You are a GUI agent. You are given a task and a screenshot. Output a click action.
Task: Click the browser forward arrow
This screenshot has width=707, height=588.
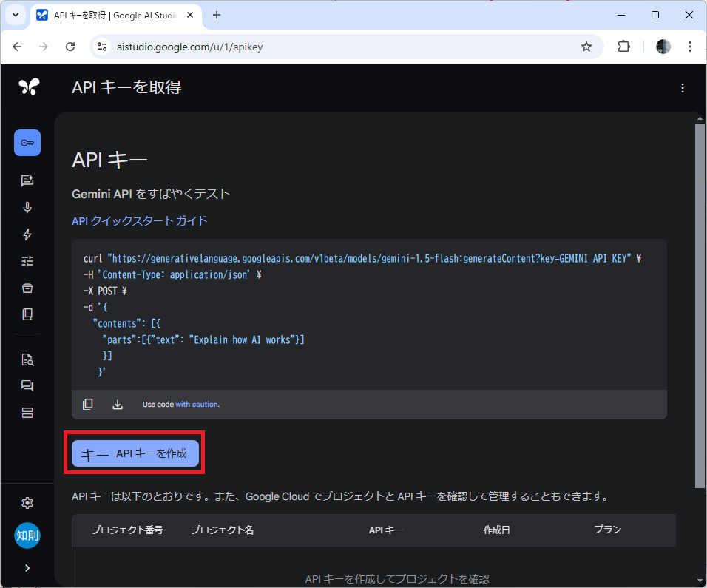tap(44, 47)
